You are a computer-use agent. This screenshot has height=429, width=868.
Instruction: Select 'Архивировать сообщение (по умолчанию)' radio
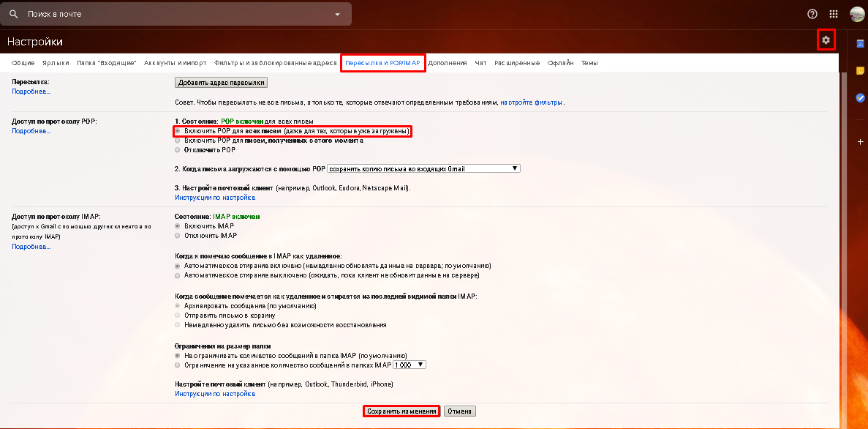[177, 306]
